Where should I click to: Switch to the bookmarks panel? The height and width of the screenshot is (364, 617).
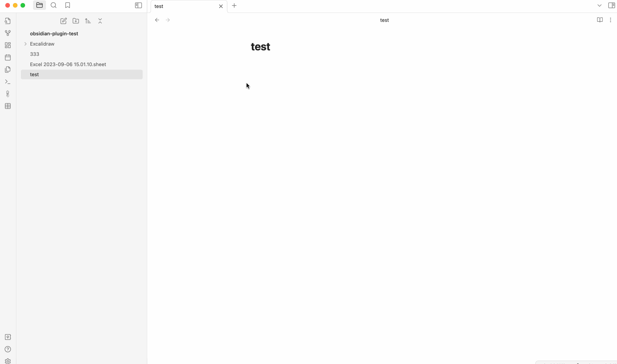tap(68, 5)
